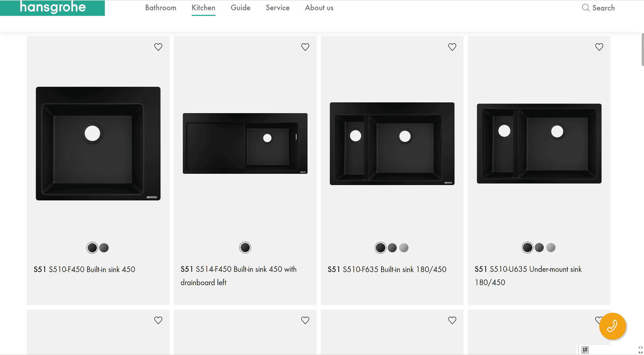Open S510-F635 Built-in sink image
Screen dimensions: 644x355
tap(392, 143)
